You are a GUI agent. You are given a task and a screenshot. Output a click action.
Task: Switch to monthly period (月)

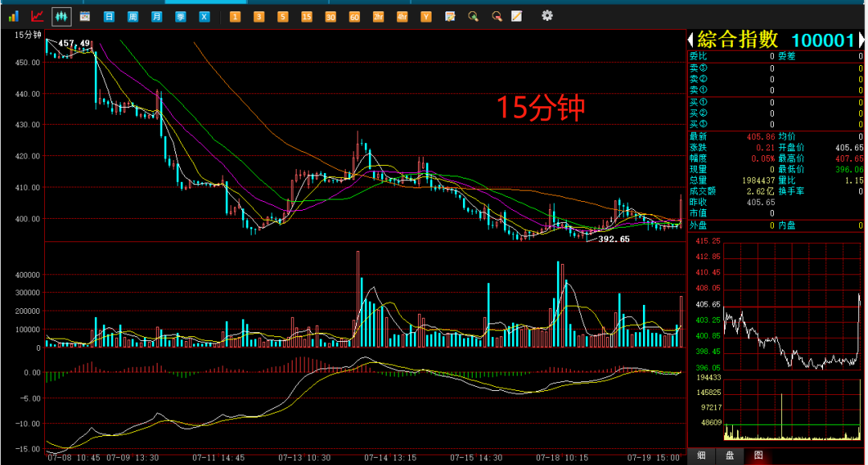click(157, 17)
